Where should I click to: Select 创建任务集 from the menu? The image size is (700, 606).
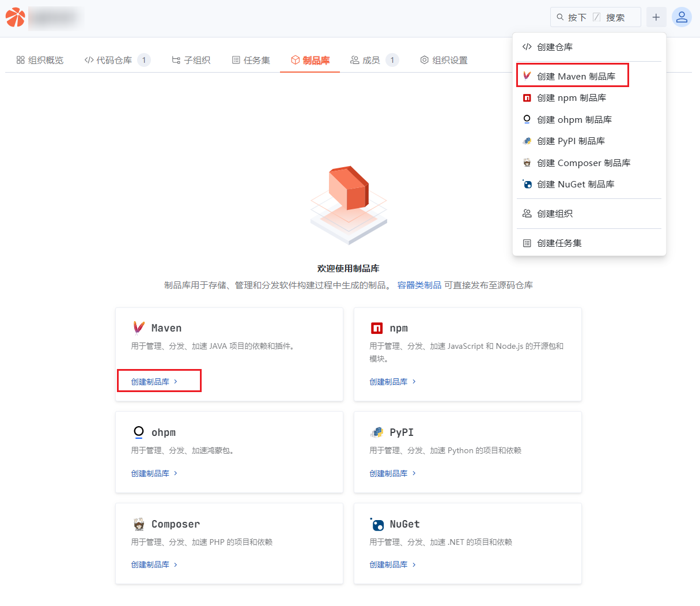pos(589,243)
